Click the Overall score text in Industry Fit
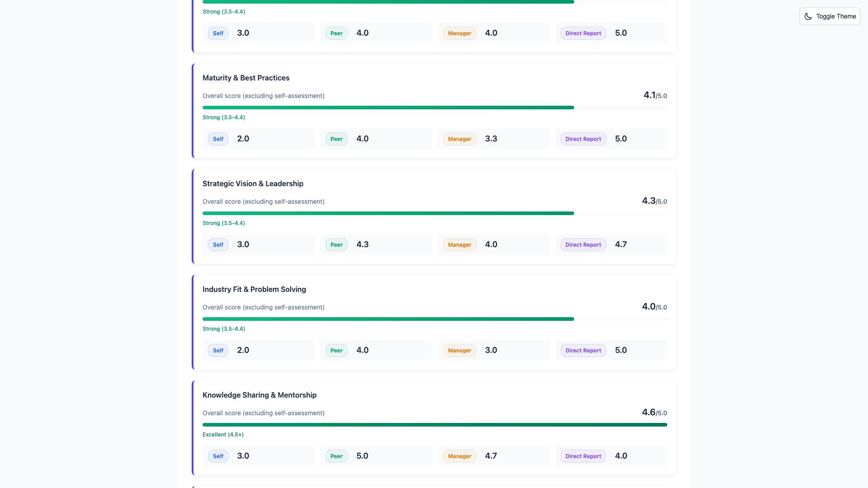 tap(264, 307)
